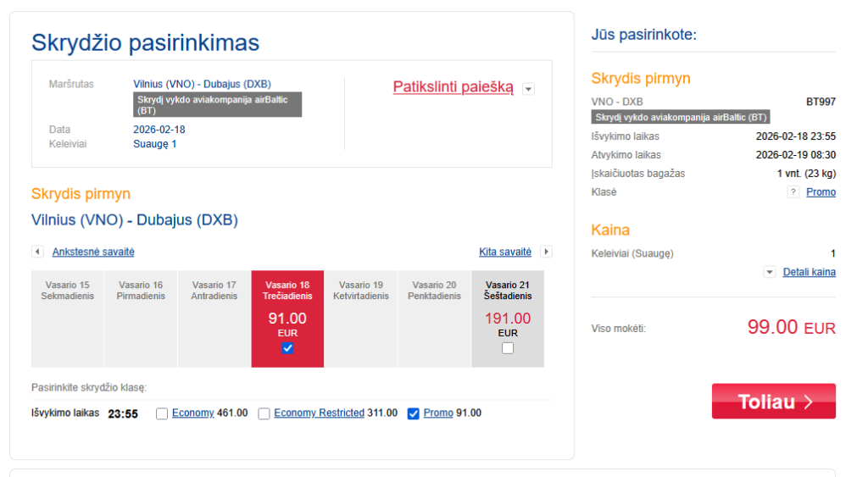
Task: Check the Vasario 21 date checkbox
Action: (x=508, y=348)
